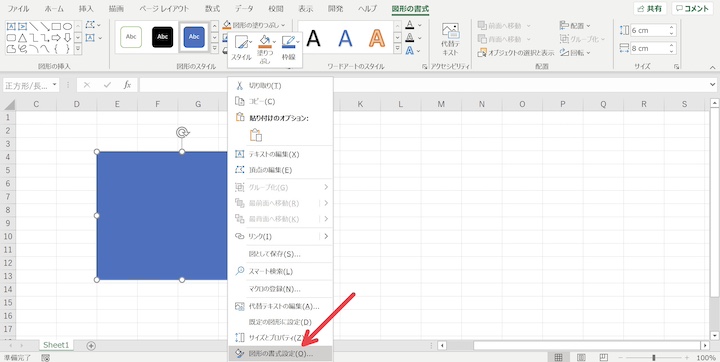This screenshot has width=720, height=362.
Task: Choose スマート検索(L) in context menu
Action: 280,272
